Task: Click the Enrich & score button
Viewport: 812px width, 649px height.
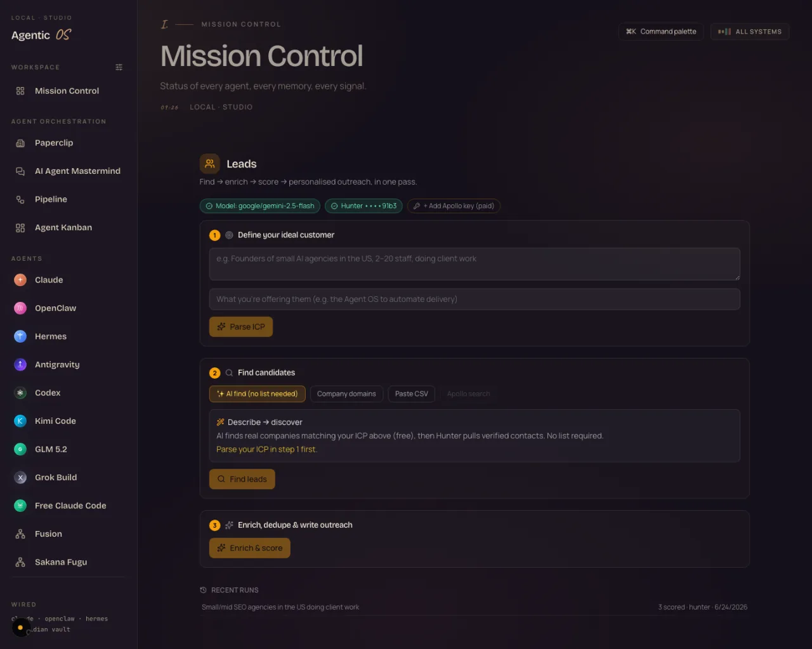Action: [x=250, y=548]
